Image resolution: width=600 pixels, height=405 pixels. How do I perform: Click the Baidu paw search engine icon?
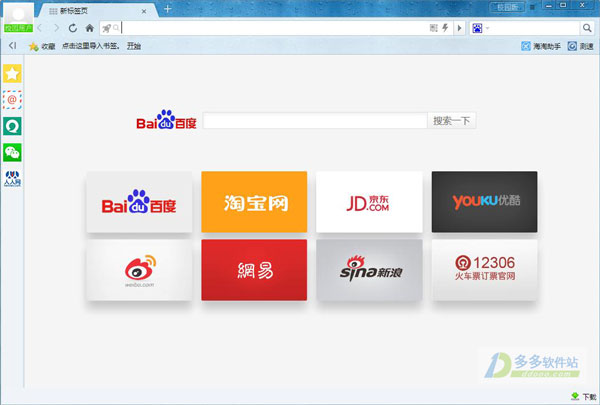click(x=477, y=28)
